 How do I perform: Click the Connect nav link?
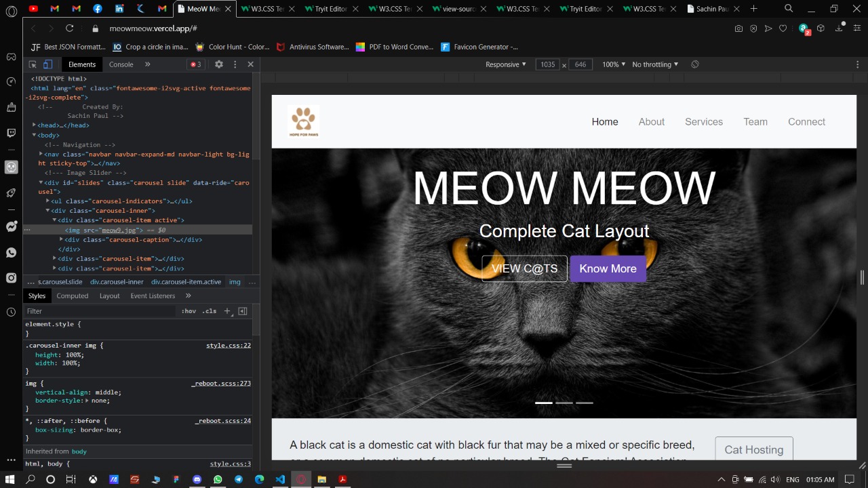806,122
